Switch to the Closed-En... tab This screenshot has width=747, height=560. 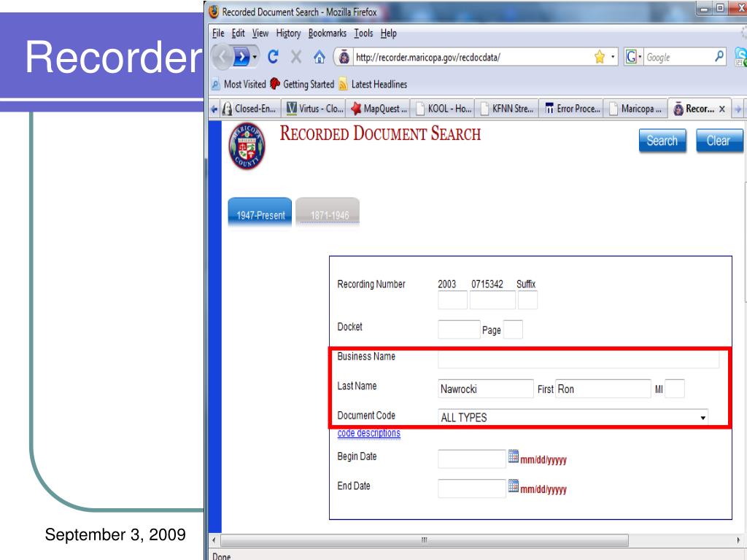pos(249,109)
